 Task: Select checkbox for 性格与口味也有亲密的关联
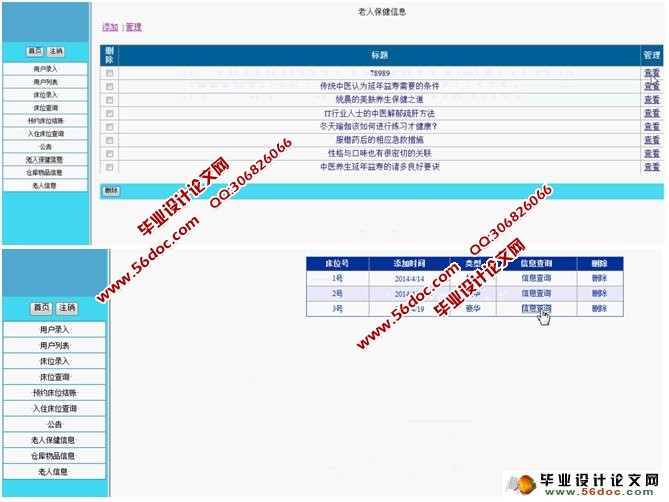tap(109, 154)
